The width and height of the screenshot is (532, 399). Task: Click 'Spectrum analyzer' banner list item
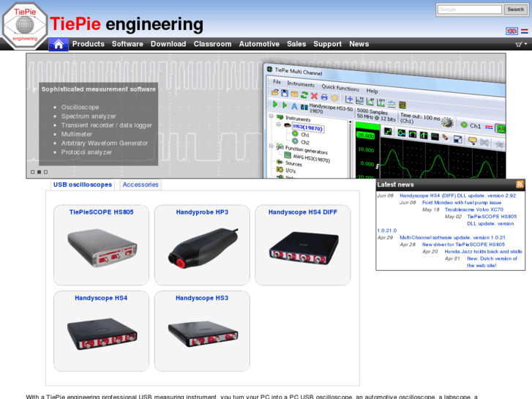tap(89, 116)
